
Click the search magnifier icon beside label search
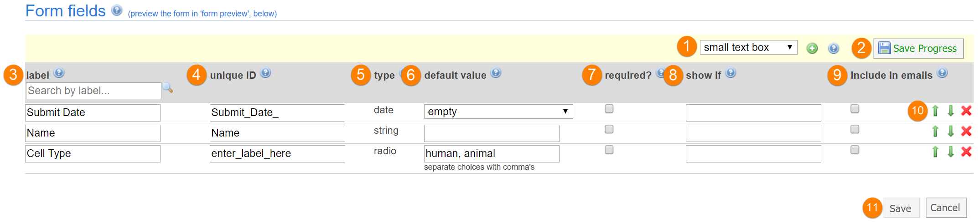(x=168, y=88)
